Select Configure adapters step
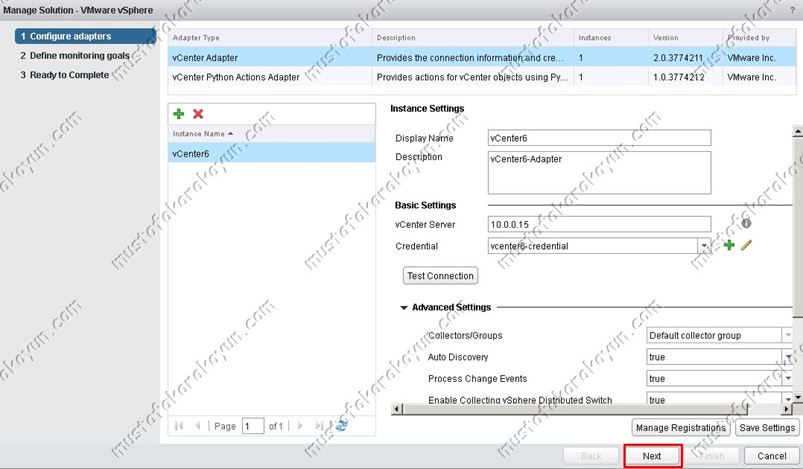Image resolution: width=803 pixels, height=469 pixels. click(x=86, y=36)
